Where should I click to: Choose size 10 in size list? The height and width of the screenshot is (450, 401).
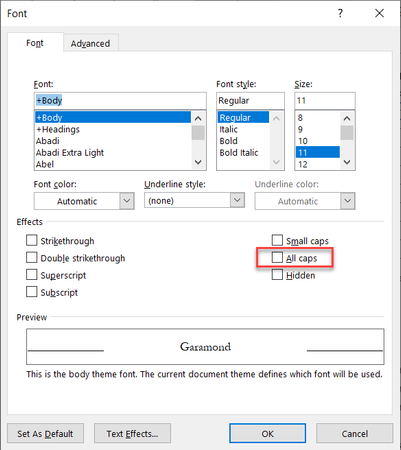(318, 141)
